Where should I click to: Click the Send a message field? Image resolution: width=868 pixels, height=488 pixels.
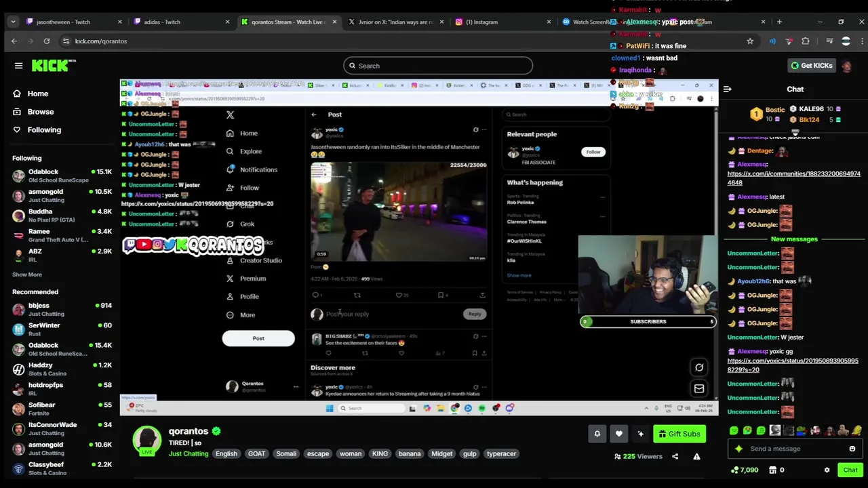795,449
